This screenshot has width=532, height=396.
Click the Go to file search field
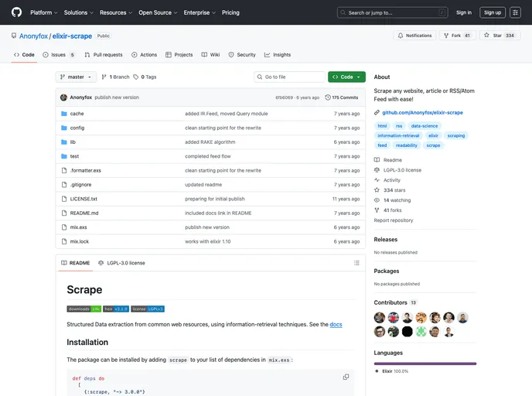[x=290, y=77]
